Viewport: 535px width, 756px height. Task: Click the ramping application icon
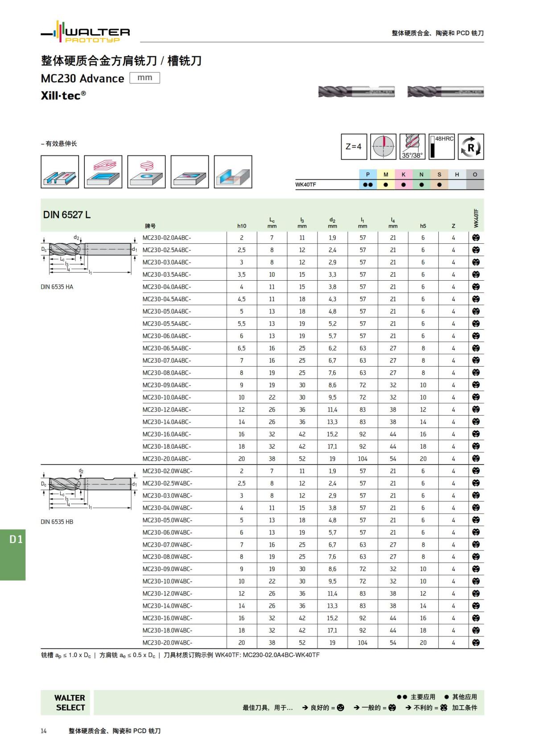pos(189,172)
